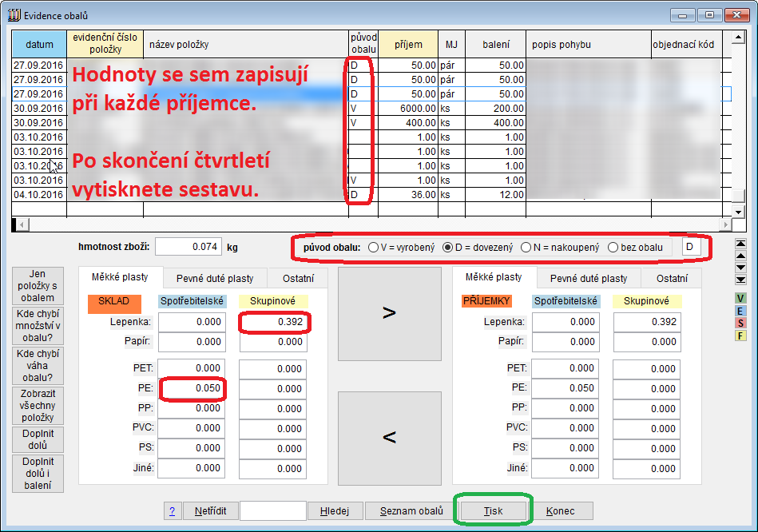This screenshot has height=532, width=758.
Task: Click the green V icon button
Action: [740, 298]
